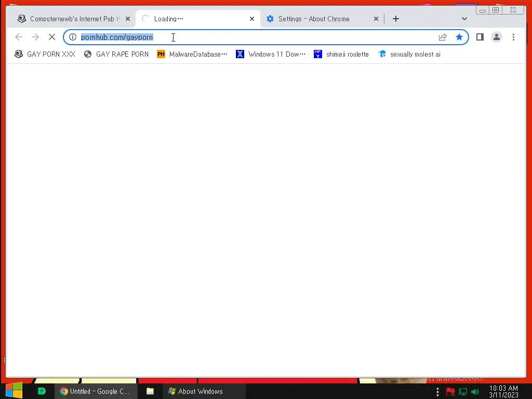Viewport: 532px width, 399px height.
Task: Click the forward navigation arrow
Action: pos(35,37)
